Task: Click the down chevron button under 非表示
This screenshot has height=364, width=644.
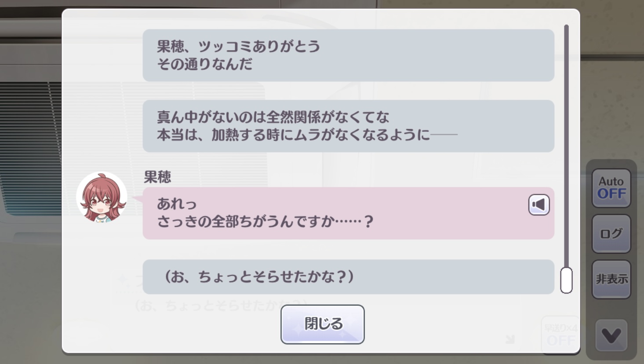Action: (611, 335)
